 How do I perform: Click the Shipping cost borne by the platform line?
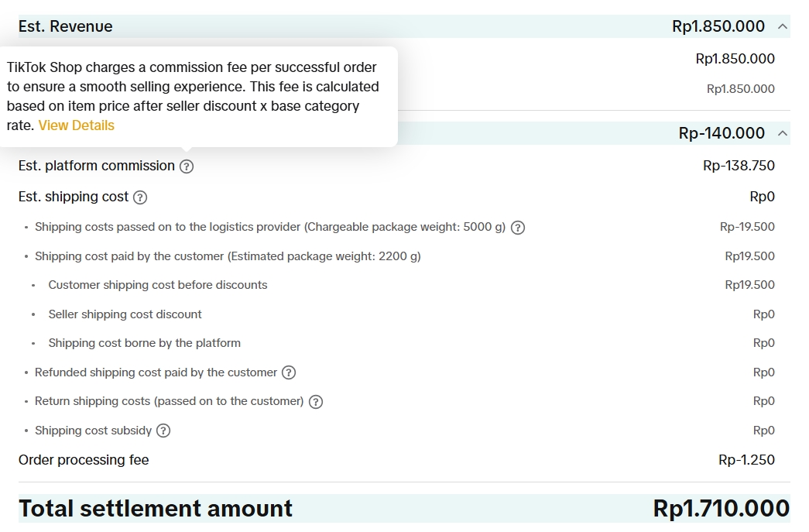tap(145, 343)
